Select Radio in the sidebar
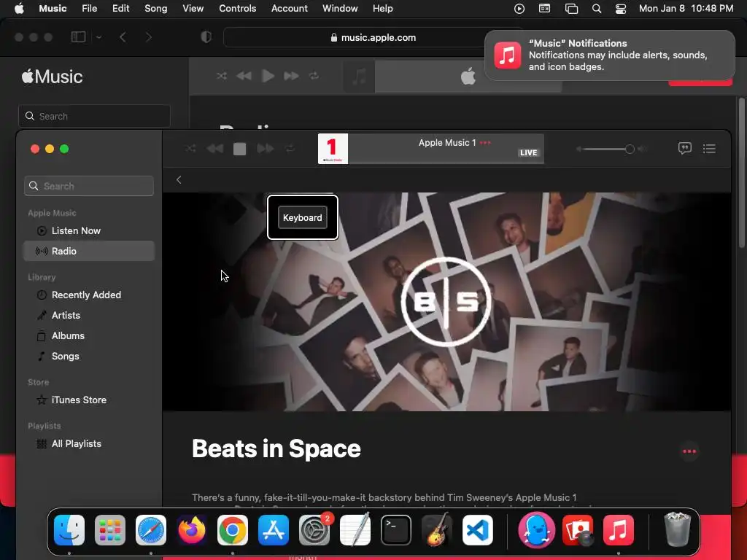Viewport: 747px width, 560px height. point(89,251)
